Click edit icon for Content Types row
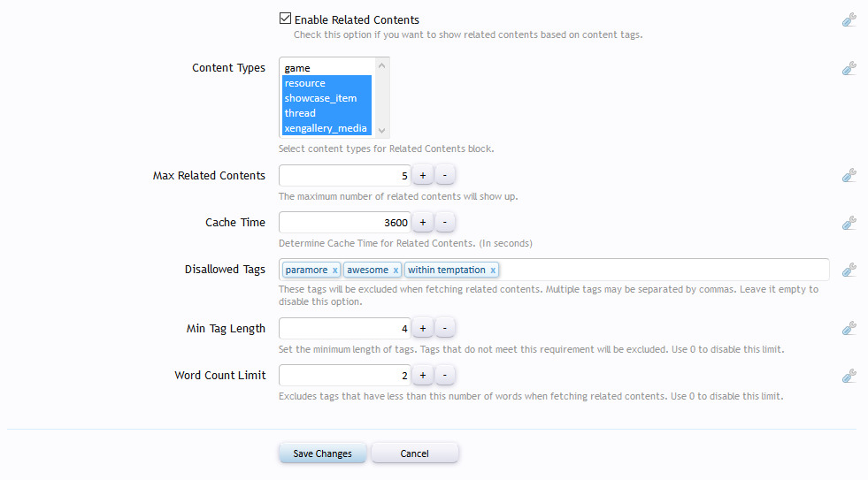Screen dimensions: 868x480 (849, 69)
